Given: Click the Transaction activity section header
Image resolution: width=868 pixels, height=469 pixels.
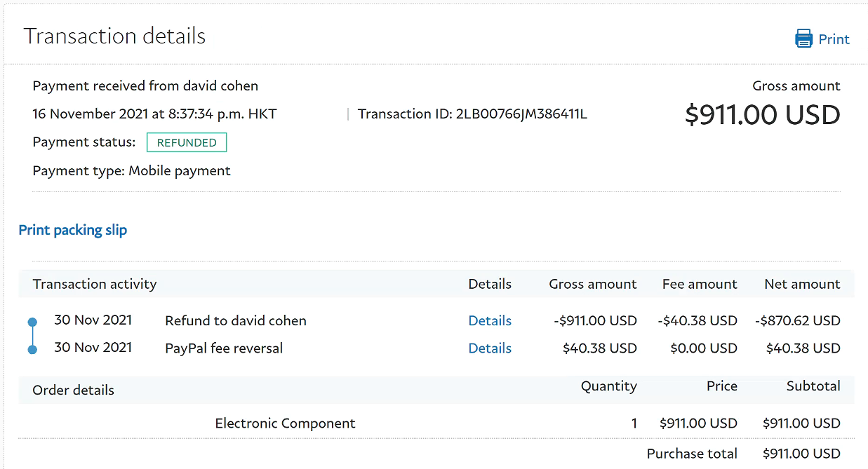Looking at the screenshot, I should point(95,284).
